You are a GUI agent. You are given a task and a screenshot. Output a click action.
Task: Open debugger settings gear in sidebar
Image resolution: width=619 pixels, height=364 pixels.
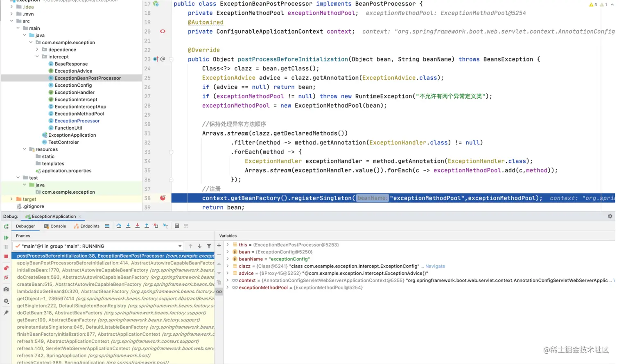point(6,301)
